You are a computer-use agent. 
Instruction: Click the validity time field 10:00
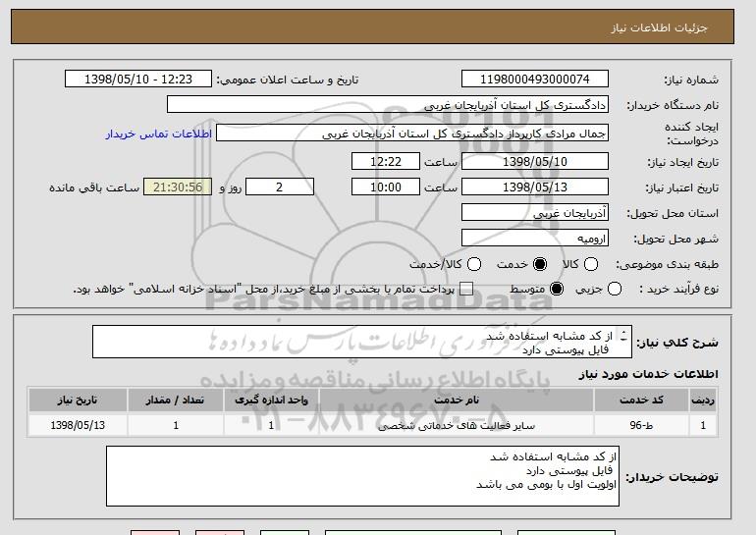click(x=386, y=187)
